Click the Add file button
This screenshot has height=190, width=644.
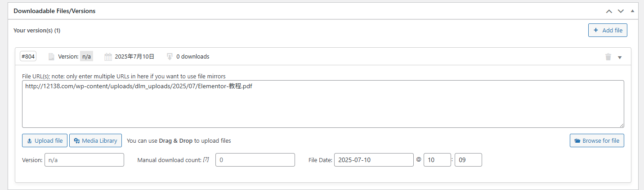[x=608, y=30]
